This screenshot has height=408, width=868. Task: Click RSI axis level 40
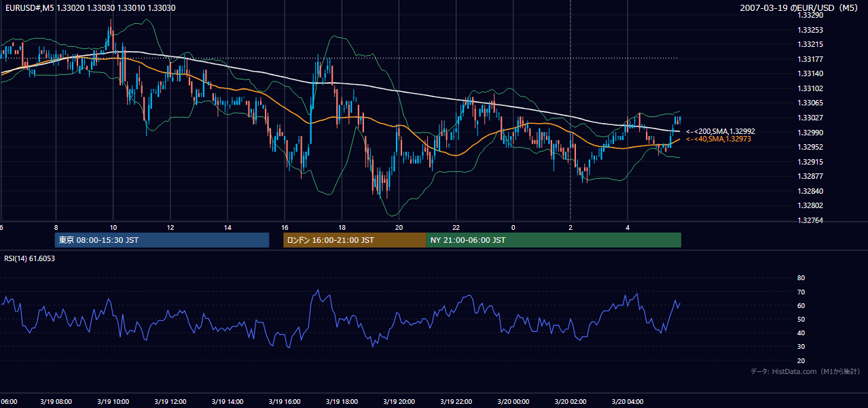801,333
